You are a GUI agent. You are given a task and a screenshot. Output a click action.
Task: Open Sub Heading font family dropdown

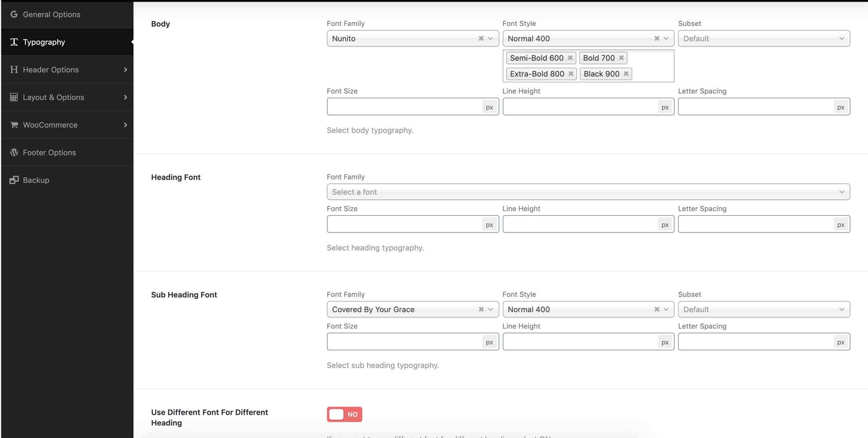point(413,310)
